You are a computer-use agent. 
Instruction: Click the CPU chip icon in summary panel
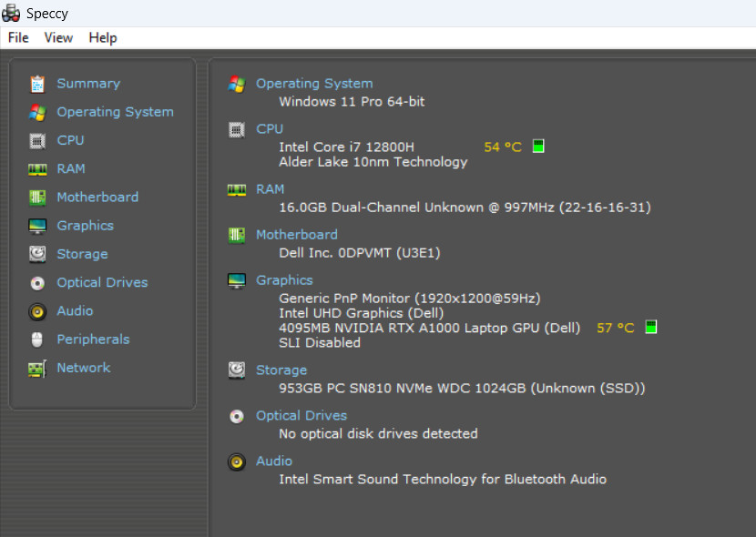coord(237,129)
